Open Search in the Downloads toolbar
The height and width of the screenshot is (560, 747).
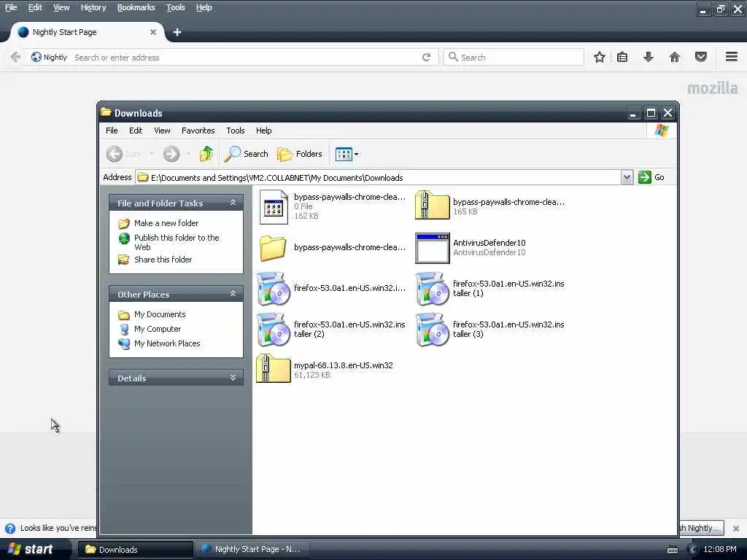coord(247,154)
